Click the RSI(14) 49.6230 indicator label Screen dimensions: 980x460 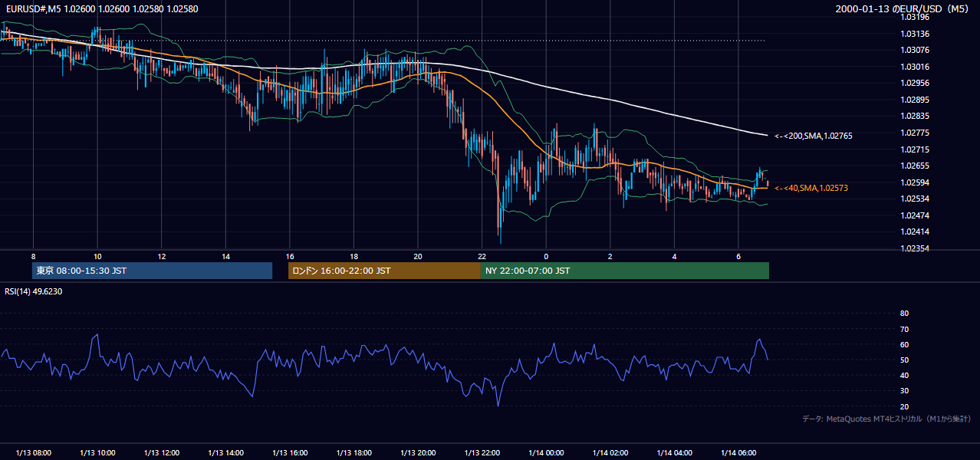coord(34,291)
